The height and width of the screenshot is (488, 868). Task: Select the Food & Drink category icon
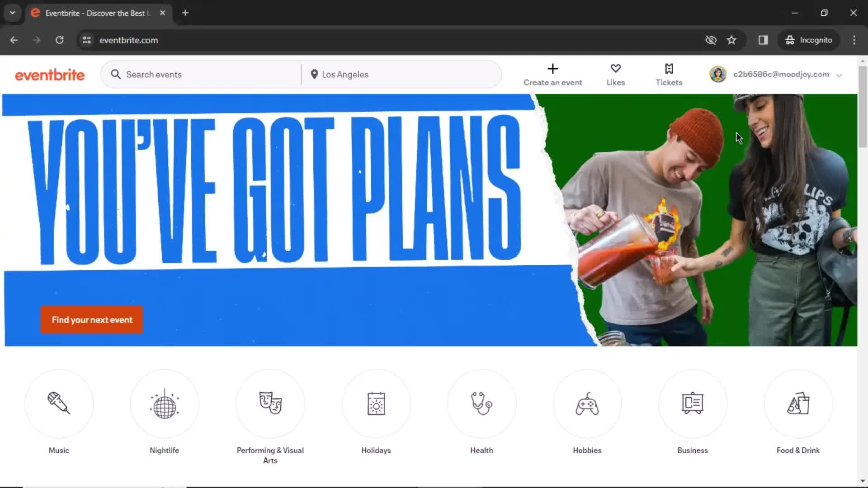pos(797,404)
